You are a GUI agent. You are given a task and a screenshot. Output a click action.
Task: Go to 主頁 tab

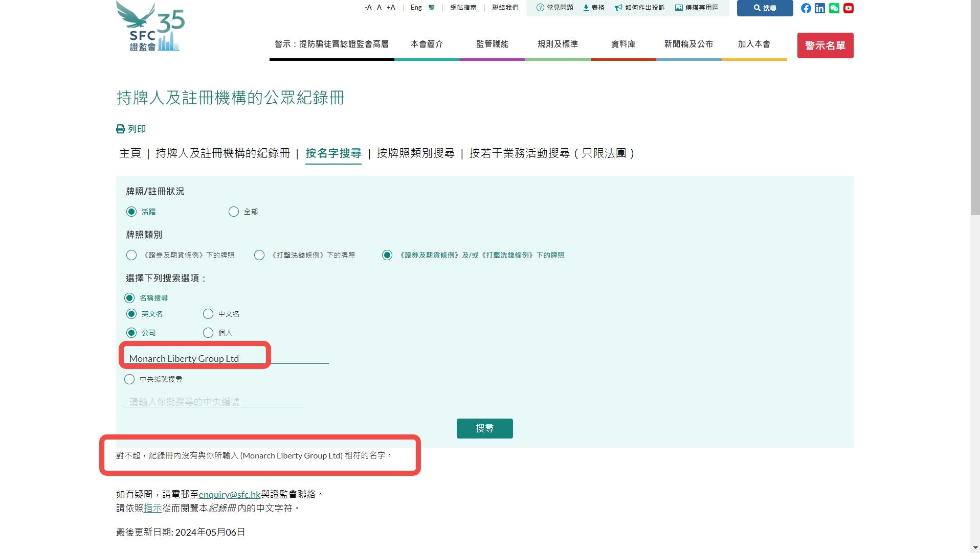pos(130,153)
